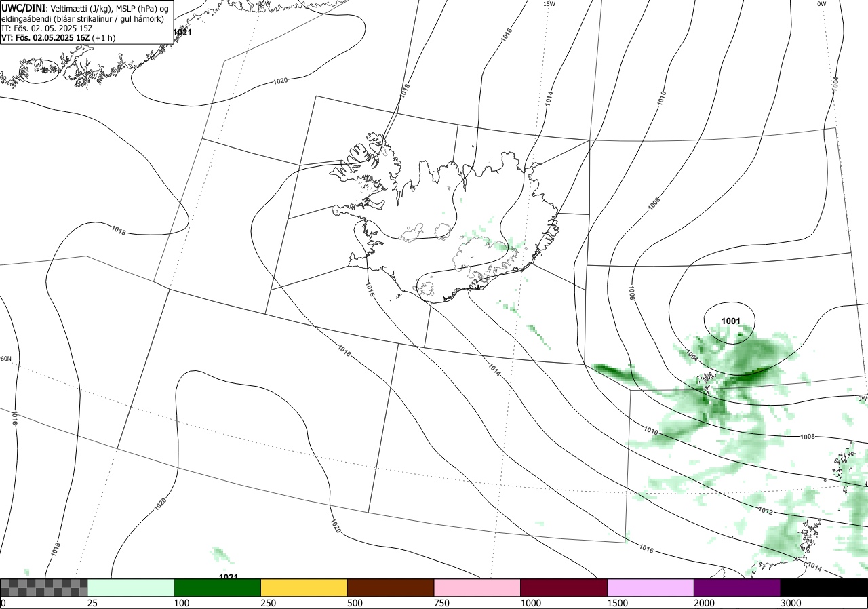Click the "1020" isobar label near Greenland coast
The width and height of the screenshot is (868, 609).
[280, 81]
